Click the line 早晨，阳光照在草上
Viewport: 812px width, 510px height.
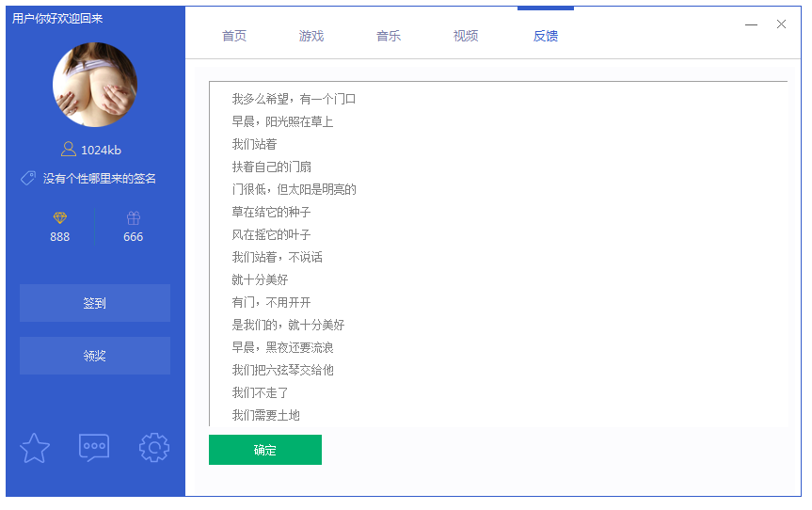point(282,121)
